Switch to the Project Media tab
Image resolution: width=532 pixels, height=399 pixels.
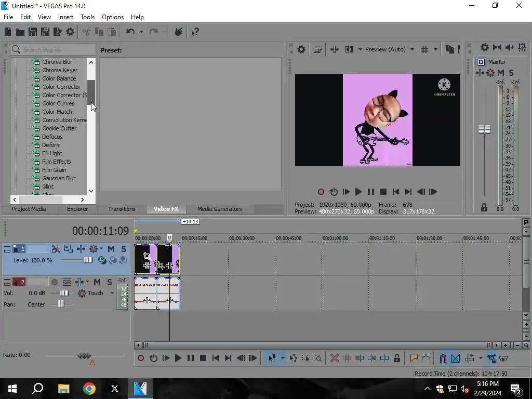[x=29, y=209]
